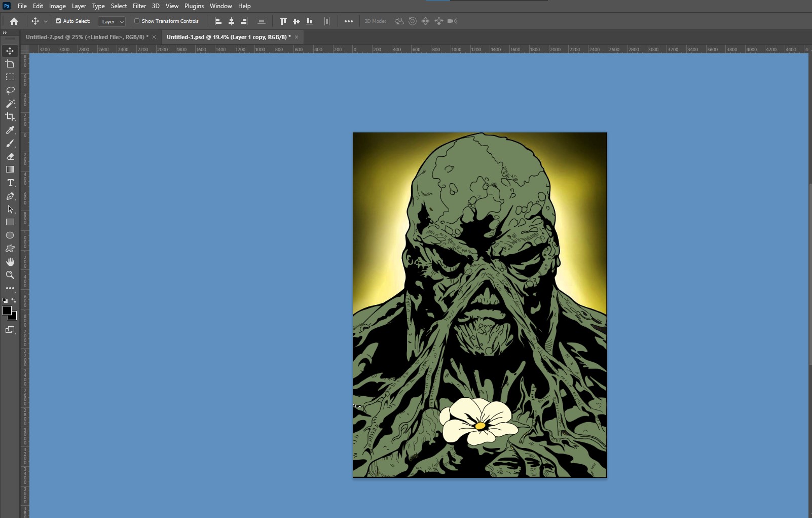This screenshot has height=518, width=812.
Task: Select the Brush tool
Action: [x=10, y=143]
